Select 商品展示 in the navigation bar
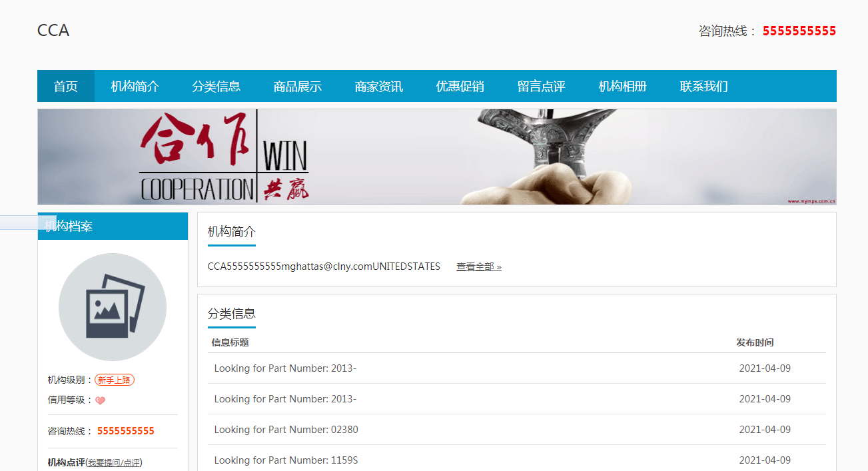868x471 pixels. tap(297, 87)
